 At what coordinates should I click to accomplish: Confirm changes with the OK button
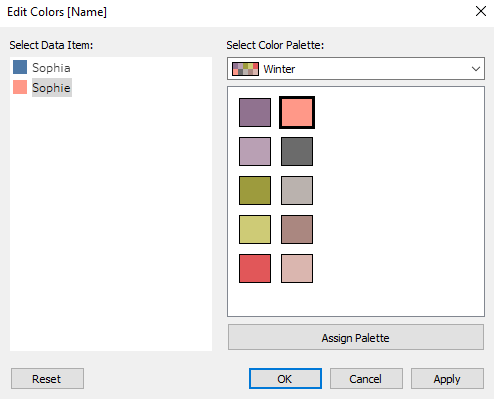285,379
